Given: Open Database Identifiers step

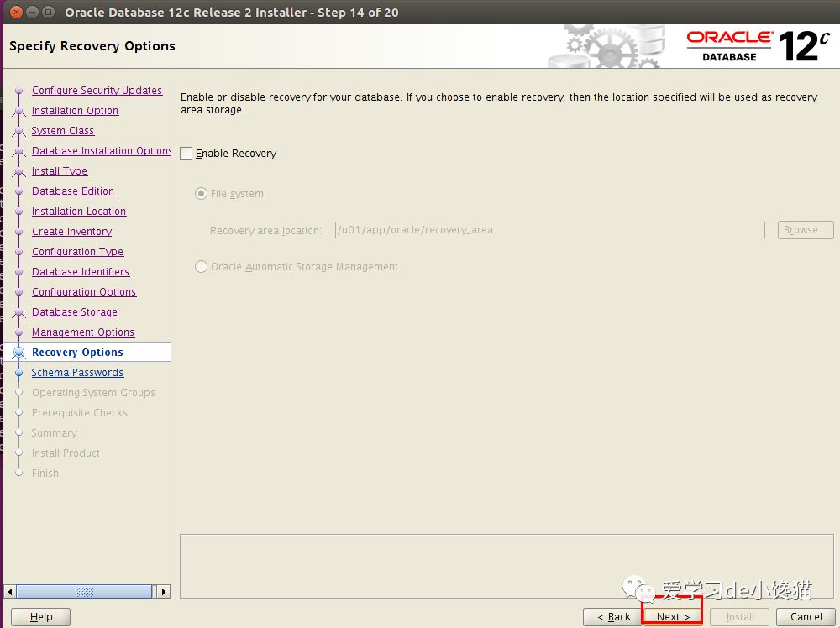Looking at the screenshot, I should pos(81,272).
